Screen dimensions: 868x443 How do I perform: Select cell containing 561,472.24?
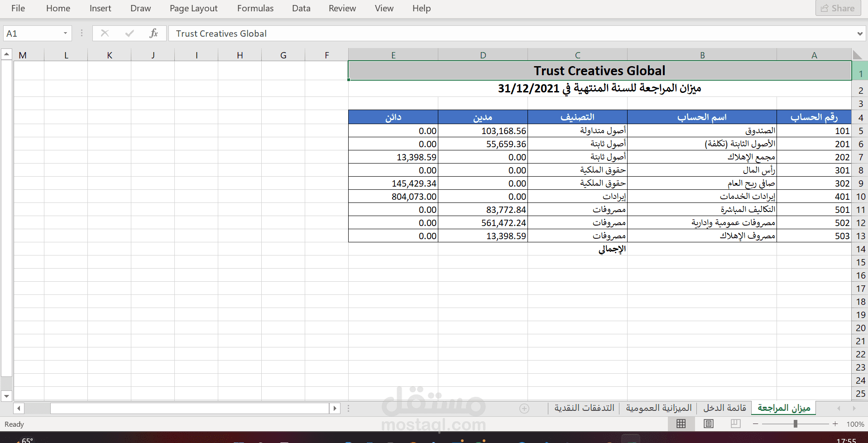click(483, 223)
